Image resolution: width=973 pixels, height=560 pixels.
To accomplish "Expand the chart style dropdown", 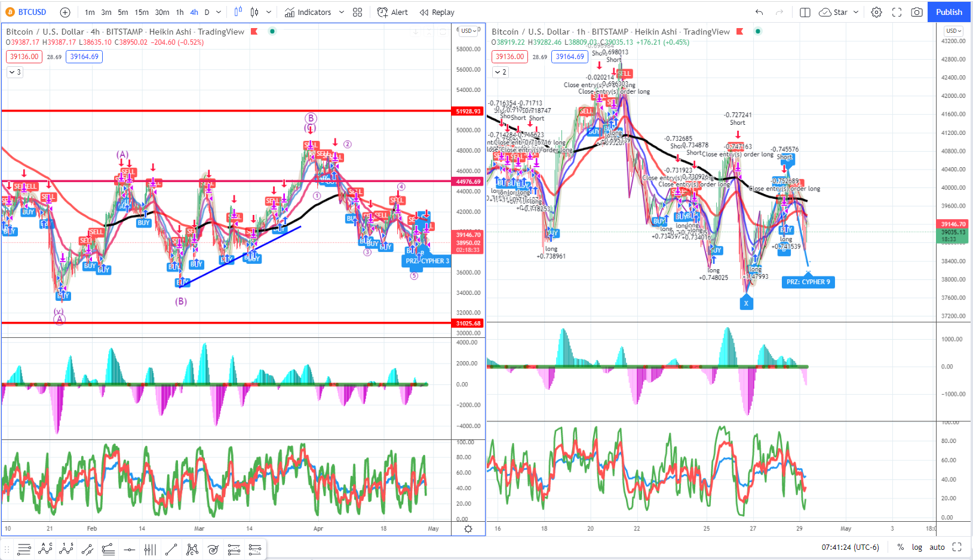I will (x=269, y=12).
